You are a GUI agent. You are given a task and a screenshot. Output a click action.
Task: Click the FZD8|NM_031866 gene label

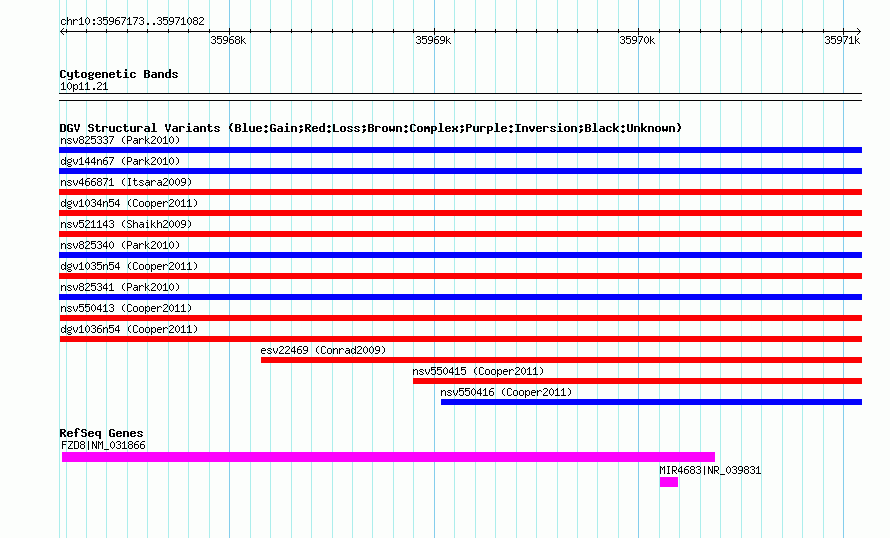[x=103, y=445]
